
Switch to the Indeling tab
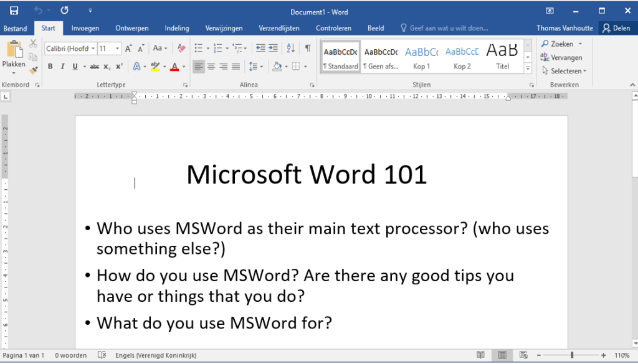tap(176, 28)
